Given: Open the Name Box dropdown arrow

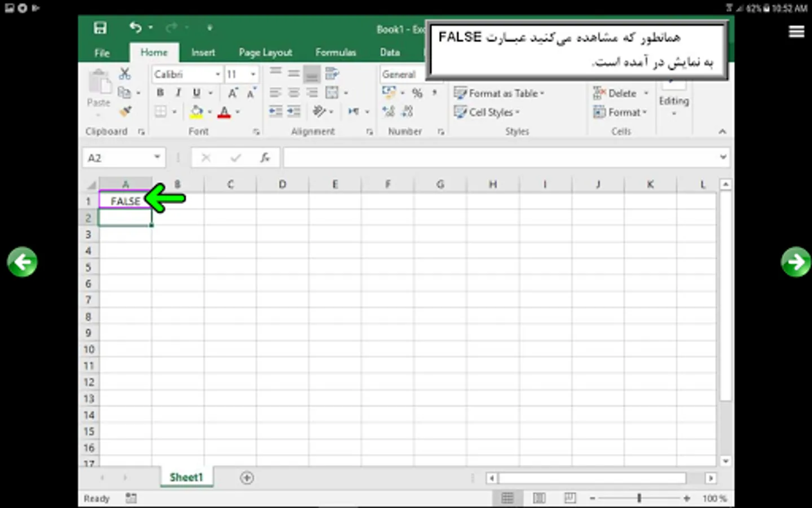Looking at the screenshot, I should coord(157,157).
